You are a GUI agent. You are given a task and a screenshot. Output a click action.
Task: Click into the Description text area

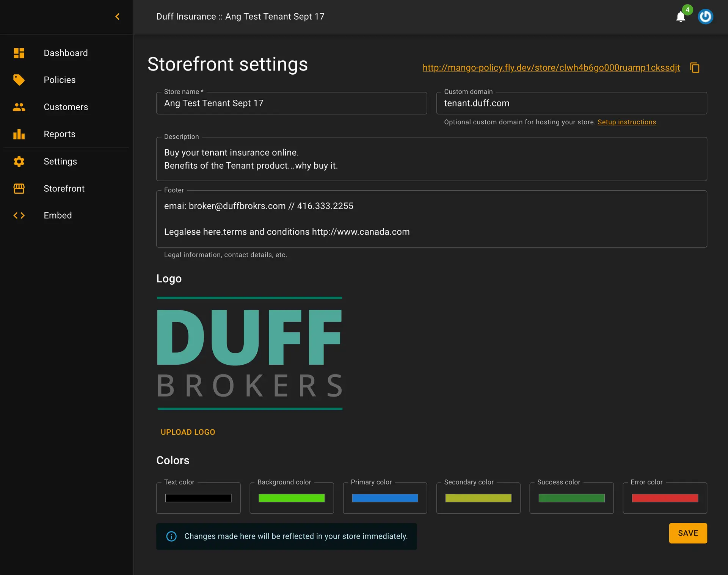[431, 159]
